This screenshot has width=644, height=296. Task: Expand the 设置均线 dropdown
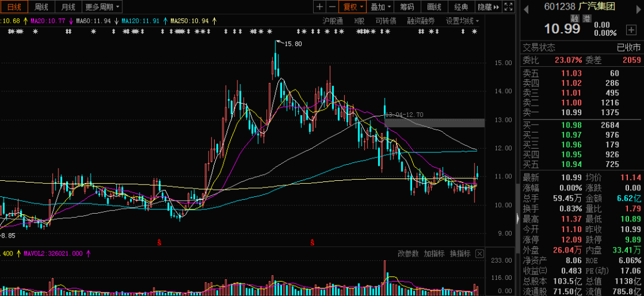(x=463, y=20)
